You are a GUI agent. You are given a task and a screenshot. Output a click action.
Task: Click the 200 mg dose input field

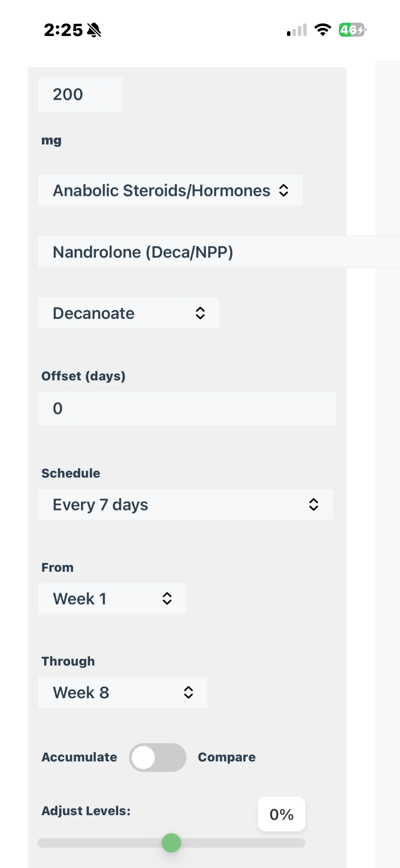[80, 94]
